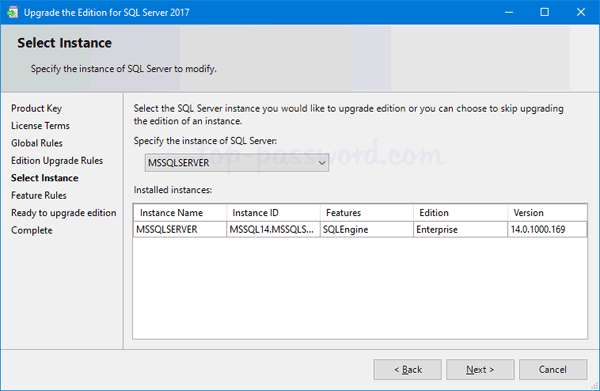Screen dimensions: 600x391
Task: Select the Feature Rules step
Action: (x=39, y=196)
